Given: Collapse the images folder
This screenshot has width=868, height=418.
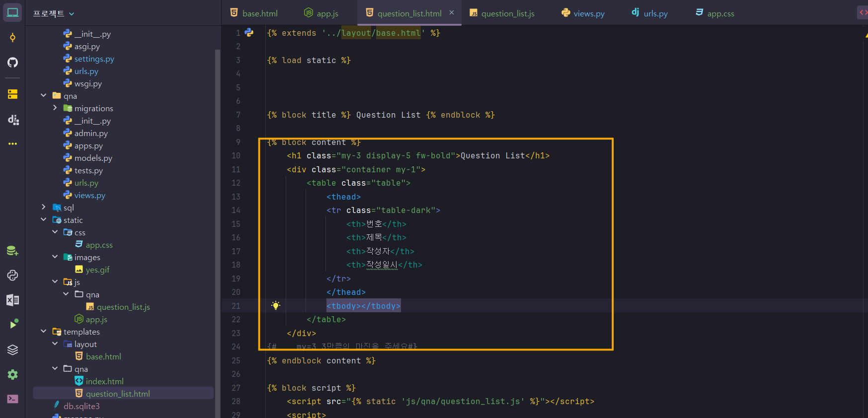Looking at the screenshot, I should point(55,257).
